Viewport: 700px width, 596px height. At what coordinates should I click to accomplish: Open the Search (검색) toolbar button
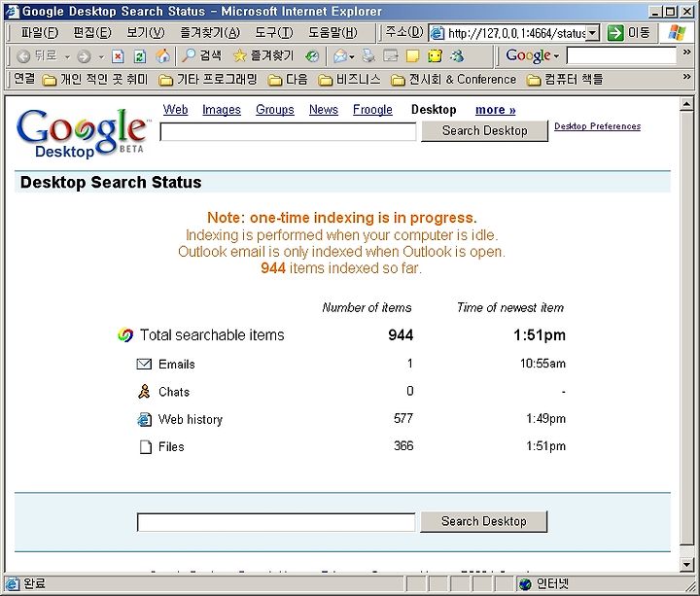[201, 55]
